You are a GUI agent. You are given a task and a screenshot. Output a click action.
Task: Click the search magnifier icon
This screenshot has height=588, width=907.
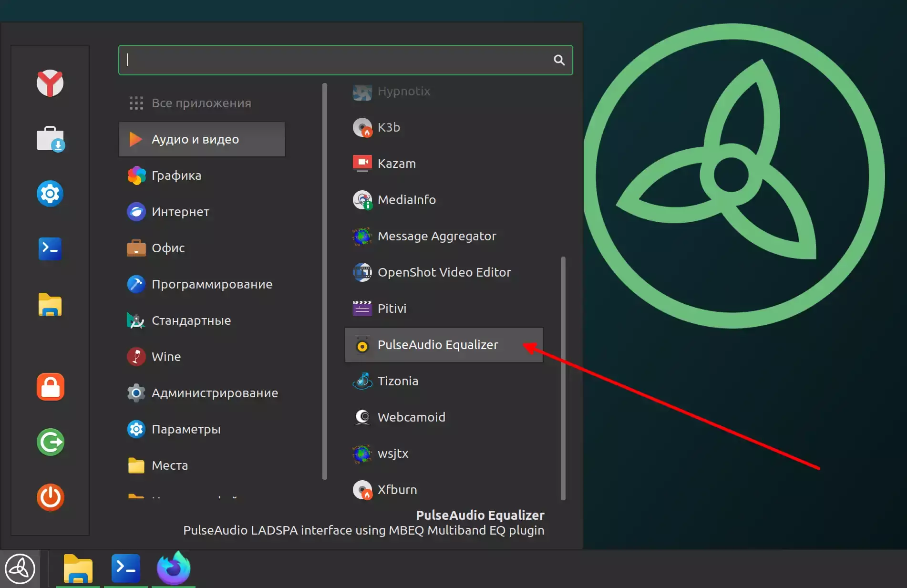[559, 60]
